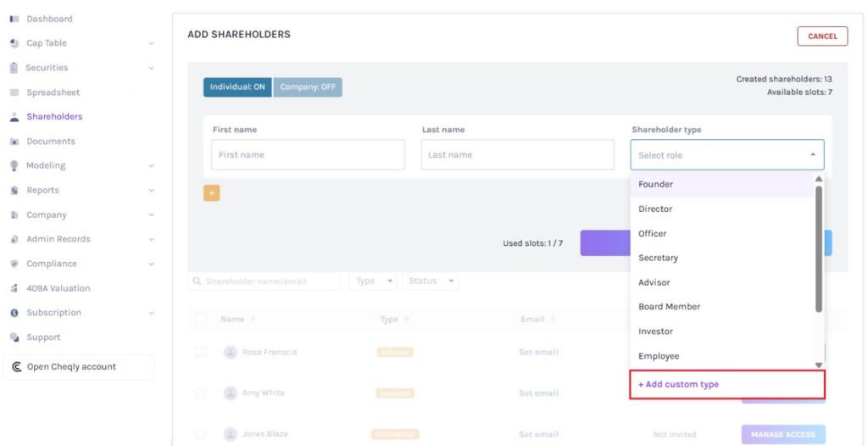Check the Amy White row checkbox

pos(200,393)
